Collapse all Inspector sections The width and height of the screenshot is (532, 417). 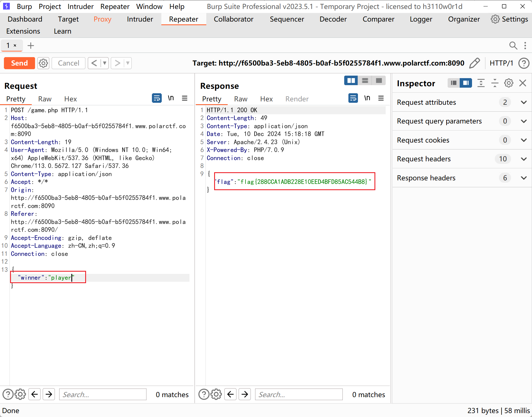pos(495,83)
